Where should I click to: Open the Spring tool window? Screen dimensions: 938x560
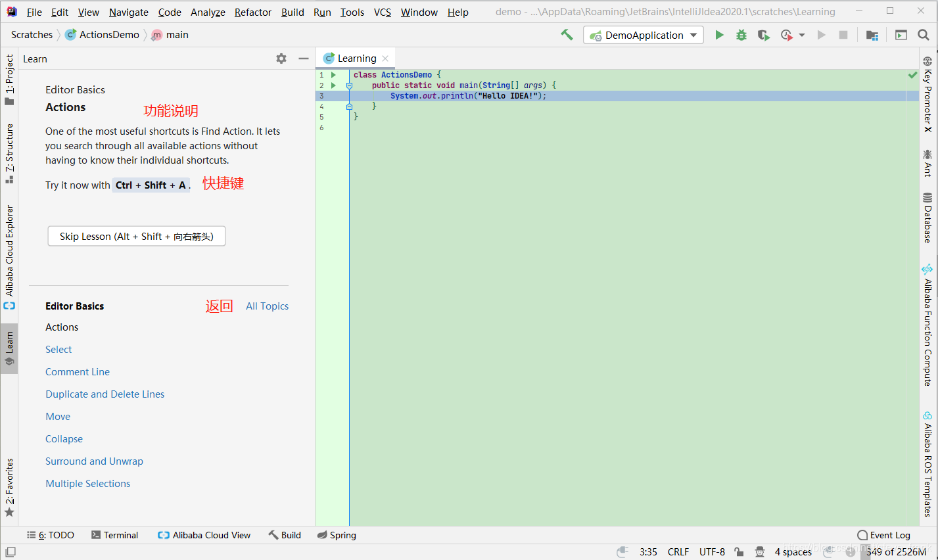tap(337, 535)
